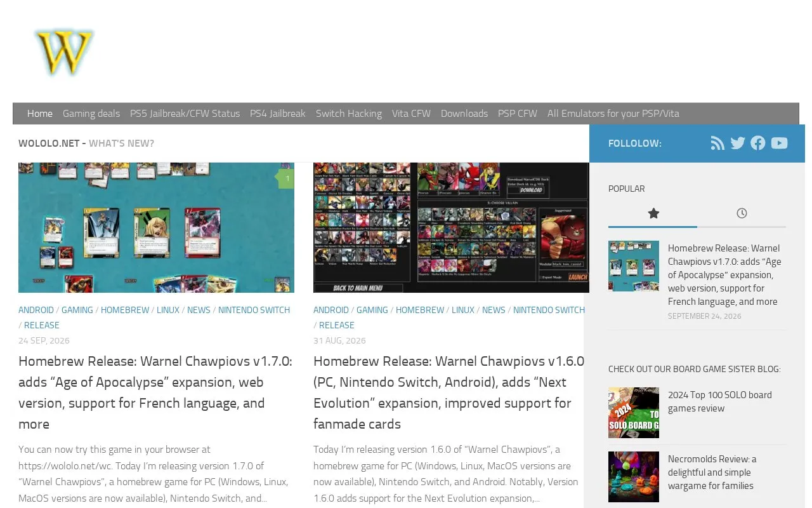This screenshot has width=812, height=508.
Task: Open Switch Hacking menu item
Action: [x=349, y=114]
